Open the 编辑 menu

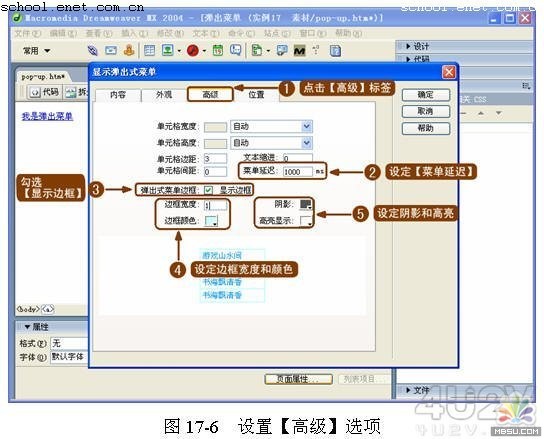pos(63,33)
